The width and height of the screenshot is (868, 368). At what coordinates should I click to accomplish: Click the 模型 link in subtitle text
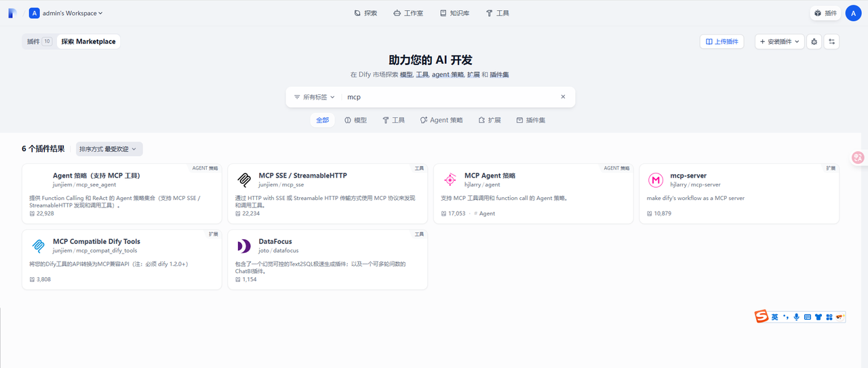coord(406,75)
